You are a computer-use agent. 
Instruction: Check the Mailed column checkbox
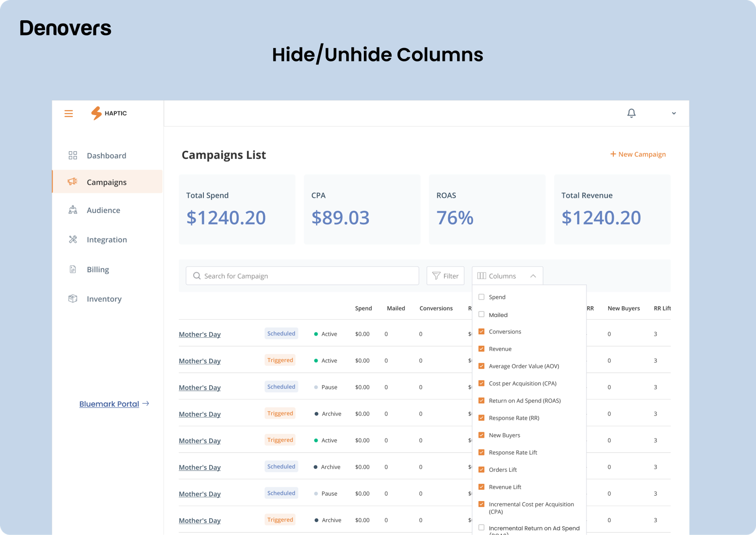coord(481,314)
